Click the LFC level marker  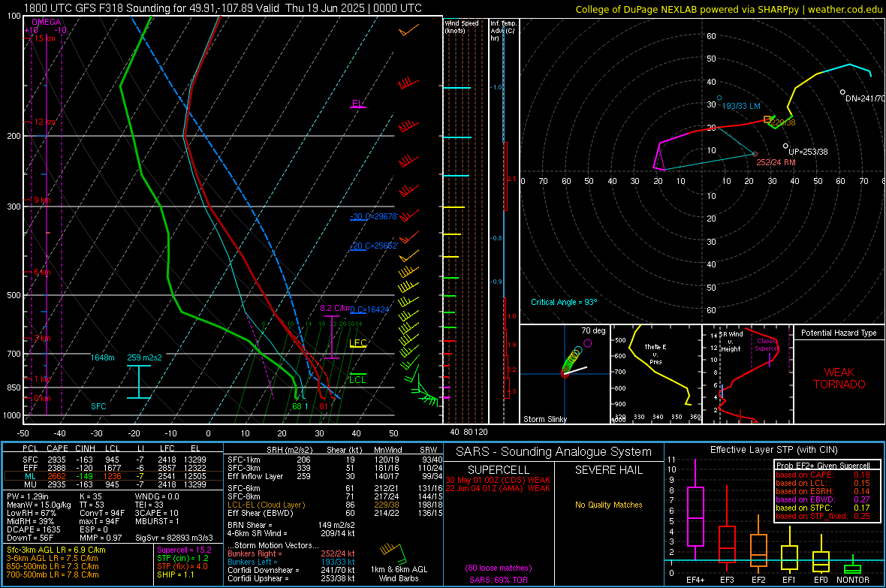pyautogui.click(x=357, y=343)
